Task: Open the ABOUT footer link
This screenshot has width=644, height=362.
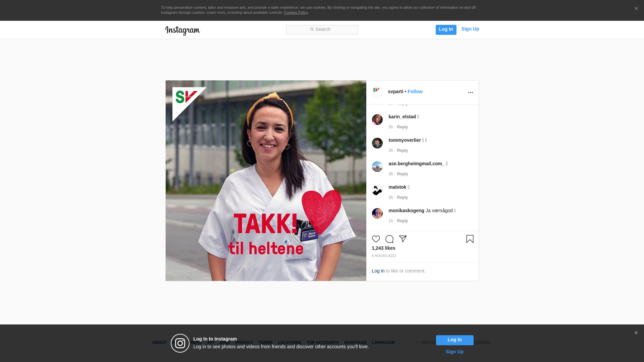Action: coord(159,343)
